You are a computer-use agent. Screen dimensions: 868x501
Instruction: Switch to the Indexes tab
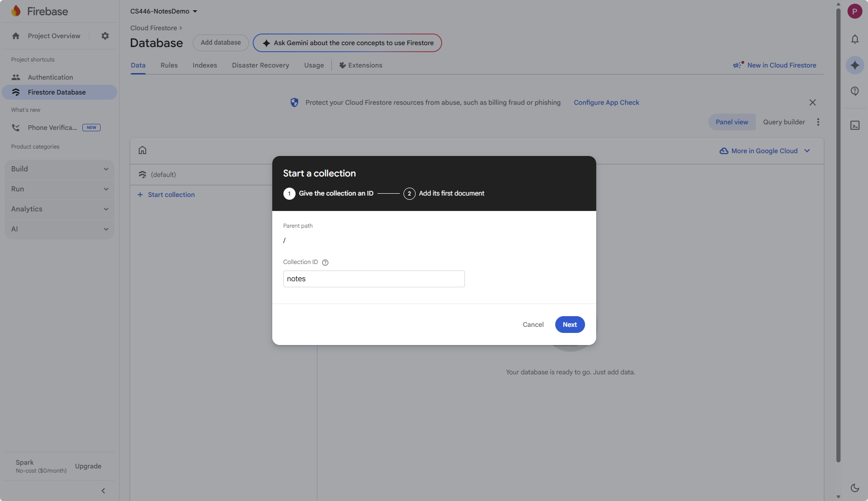pyautogui.click(x=205, y=65)
